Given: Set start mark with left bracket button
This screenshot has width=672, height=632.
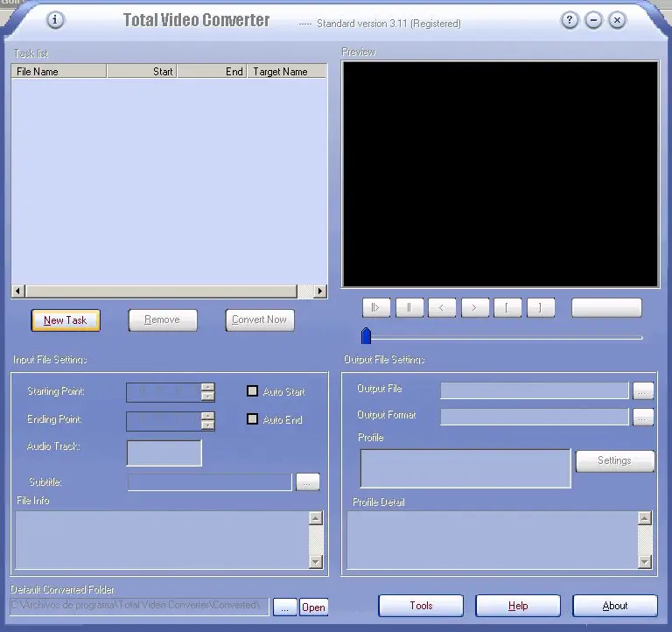Looking at the screenshot, I should click(x=507, y=307).
